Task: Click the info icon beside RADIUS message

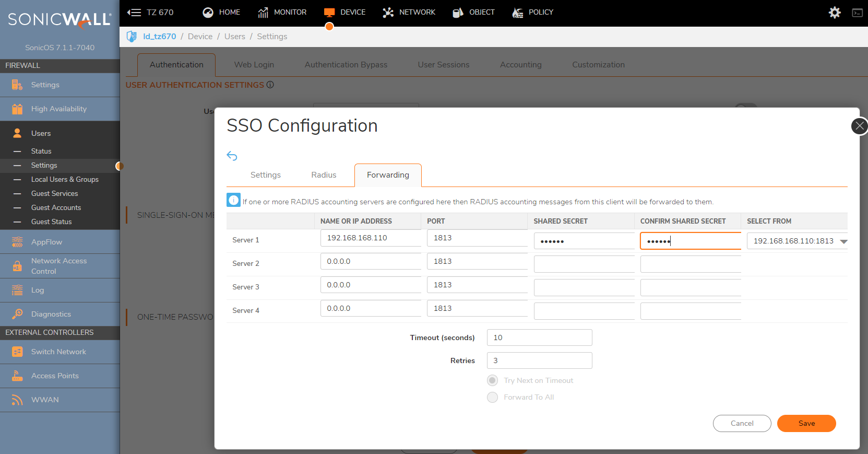Action: (233, 200)
